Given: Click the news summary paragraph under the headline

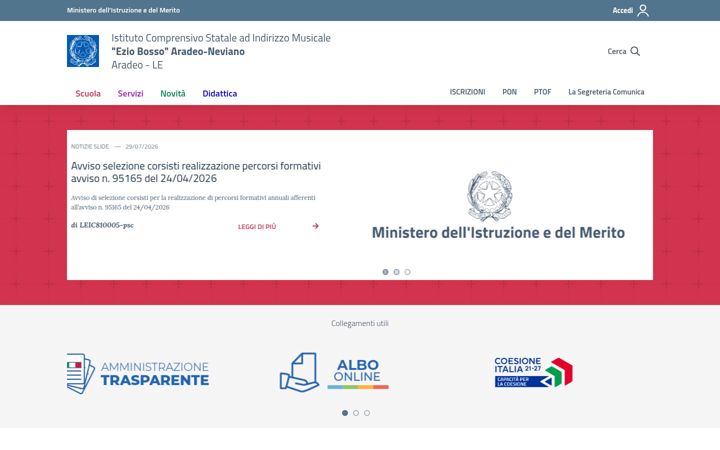Looking at the screenshot, I should click(x=193, y=202).
